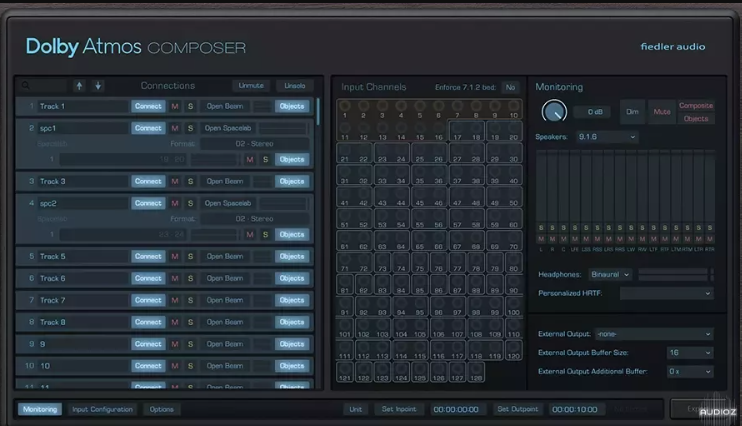Viewport: 742px width, 426px height.
Task: Solo the spc2 connection
Action: pos(190,203)
